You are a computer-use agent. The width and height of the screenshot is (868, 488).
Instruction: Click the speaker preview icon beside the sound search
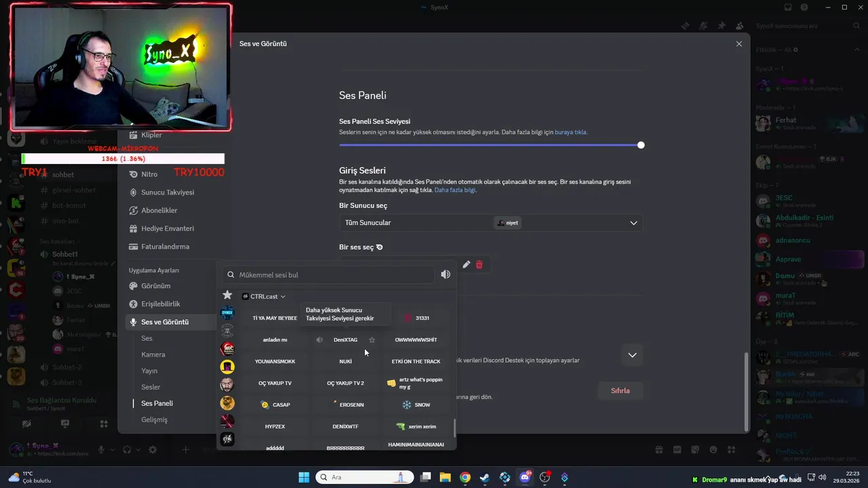click(x=446, y=274)
